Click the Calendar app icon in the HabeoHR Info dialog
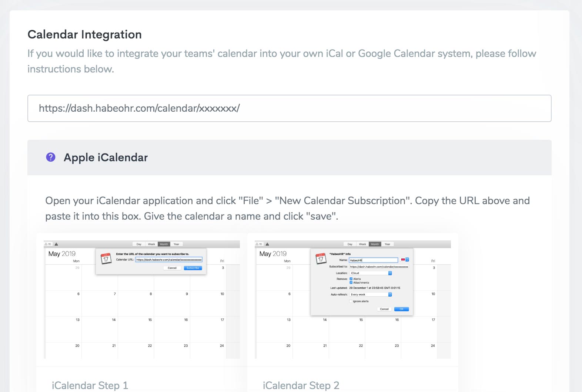This screenshot has width=582, height=392. 321,258
